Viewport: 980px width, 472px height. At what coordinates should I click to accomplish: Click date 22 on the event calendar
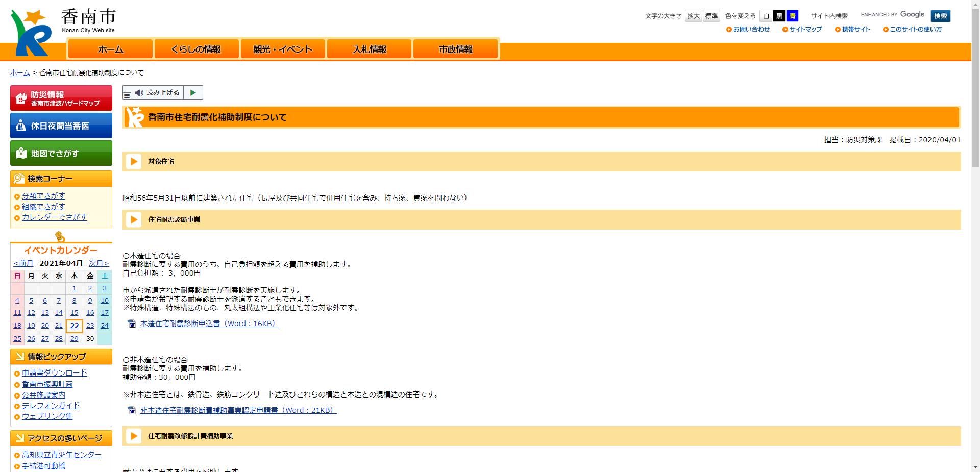click(74, 326)
